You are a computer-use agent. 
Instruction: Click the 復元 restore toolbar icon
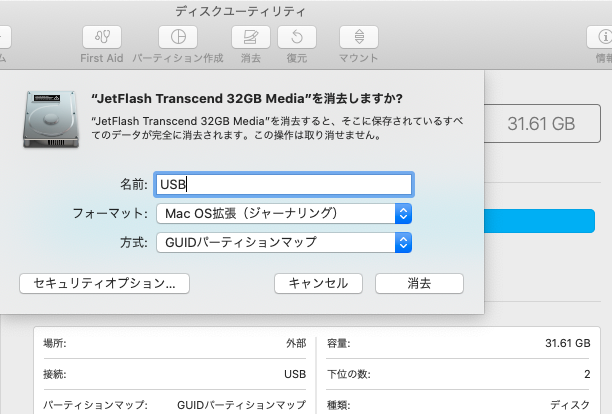click(297, 37)
